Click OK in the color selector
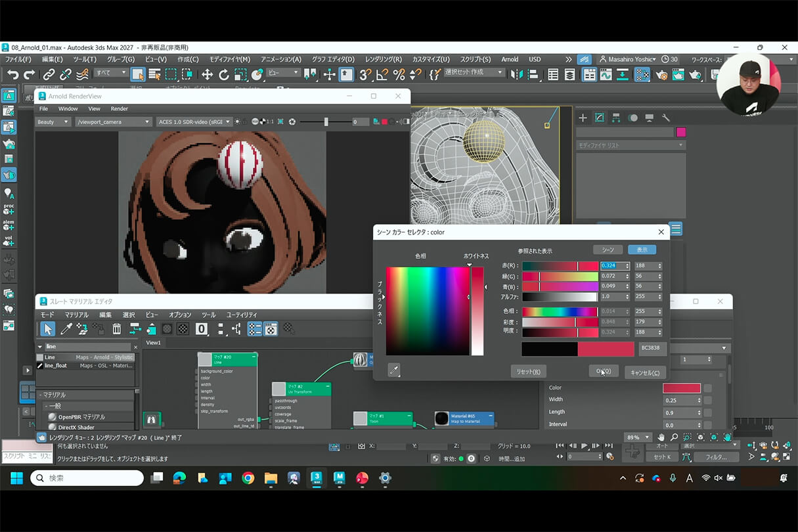Screen dimensions: 798x532 click(x=604, y=372)
